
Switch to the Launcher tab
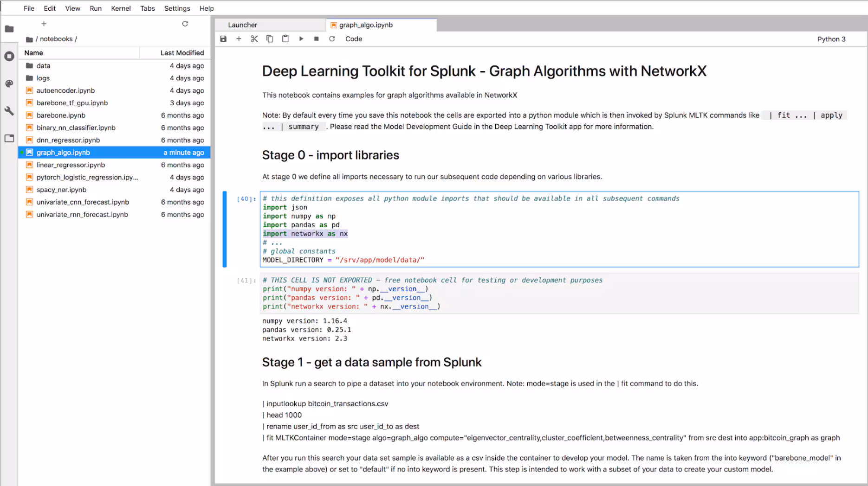pos(242,25)
